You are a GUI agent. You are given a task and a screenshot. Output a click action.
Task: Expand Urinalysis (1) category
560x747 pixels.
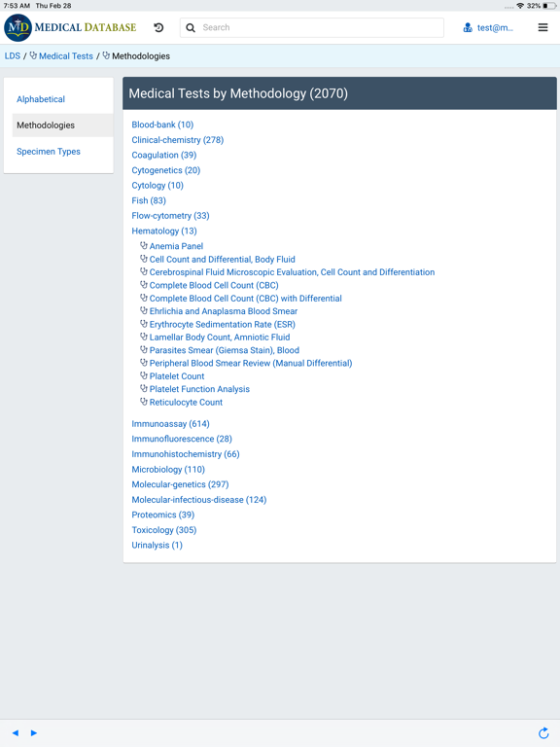157,545
